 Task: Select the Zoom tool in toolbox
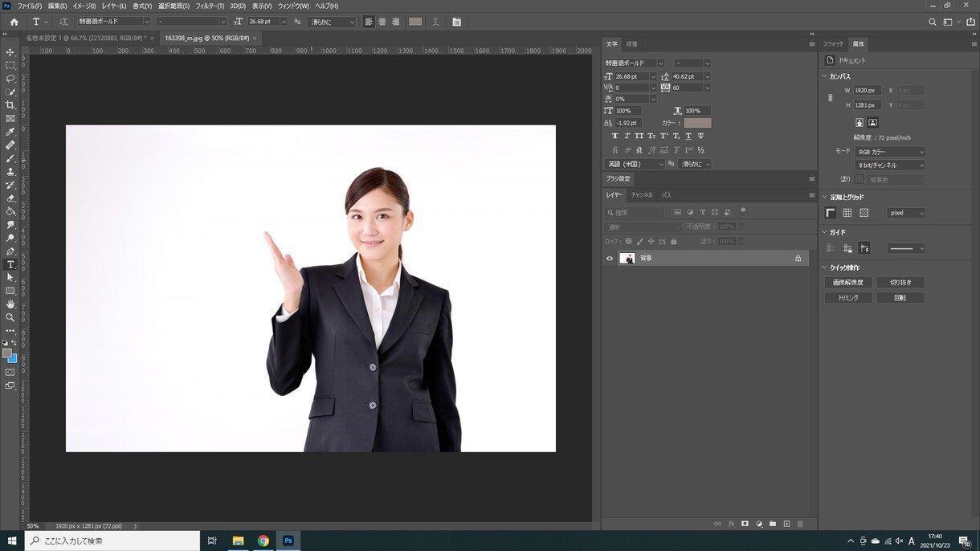pyautogui.click(x=10, y=317)
